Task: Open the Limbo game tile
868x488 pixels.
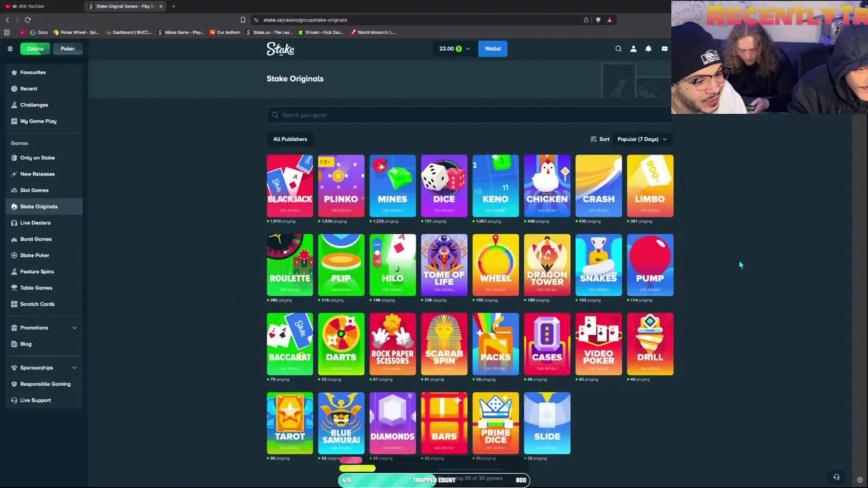Action: [650, 186]
